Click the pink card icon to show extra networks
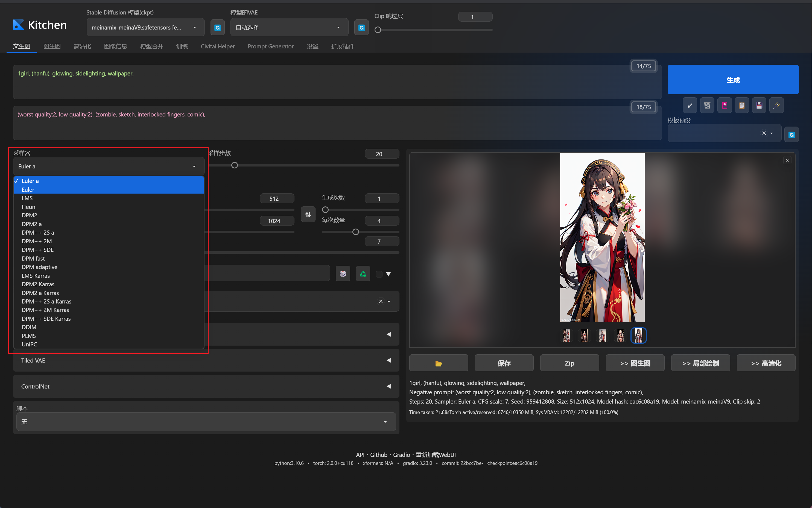 coord(724,106)
